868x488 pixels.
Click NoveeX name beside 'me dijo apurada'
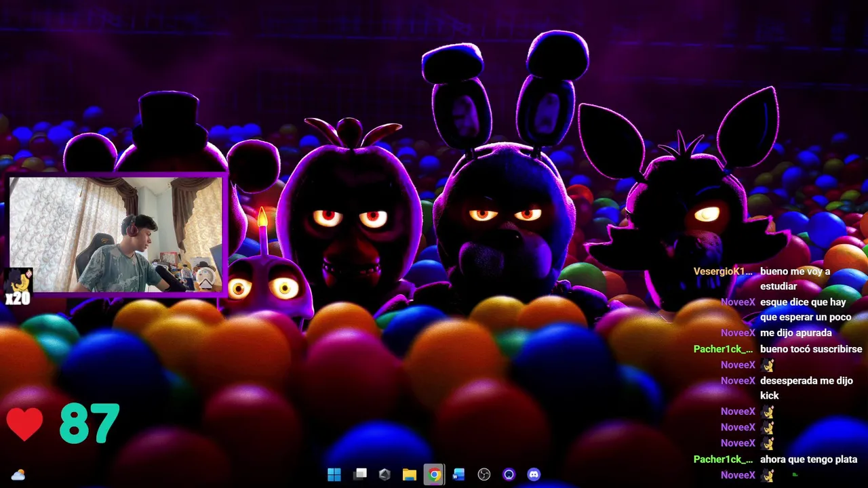pos(738,333)
